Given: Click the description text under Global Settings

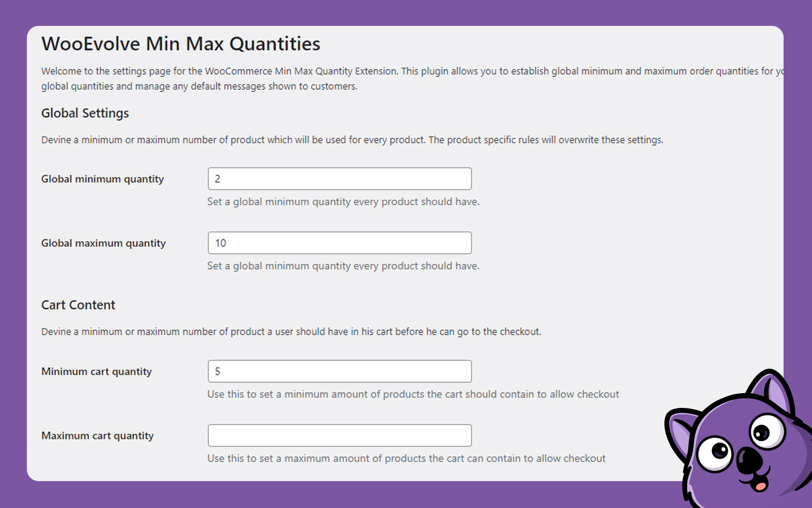Looking at the screenshot, I should (x=352, y=140).
